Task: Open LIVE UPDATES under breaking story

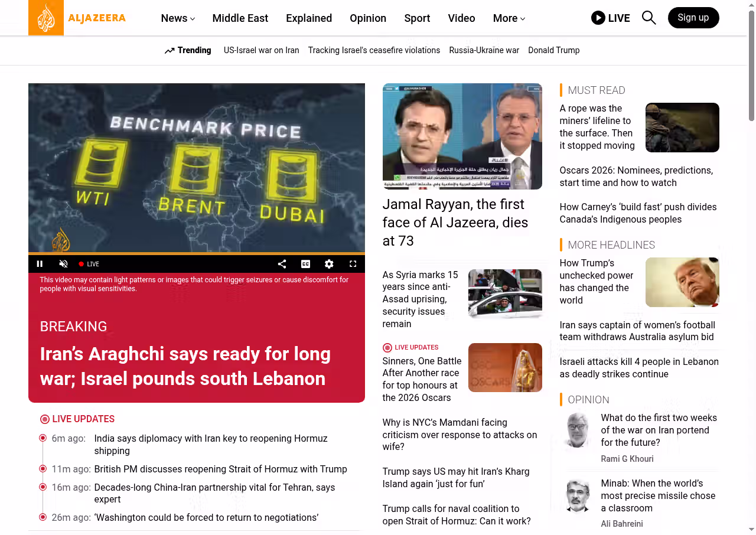Action: [83, 419]
